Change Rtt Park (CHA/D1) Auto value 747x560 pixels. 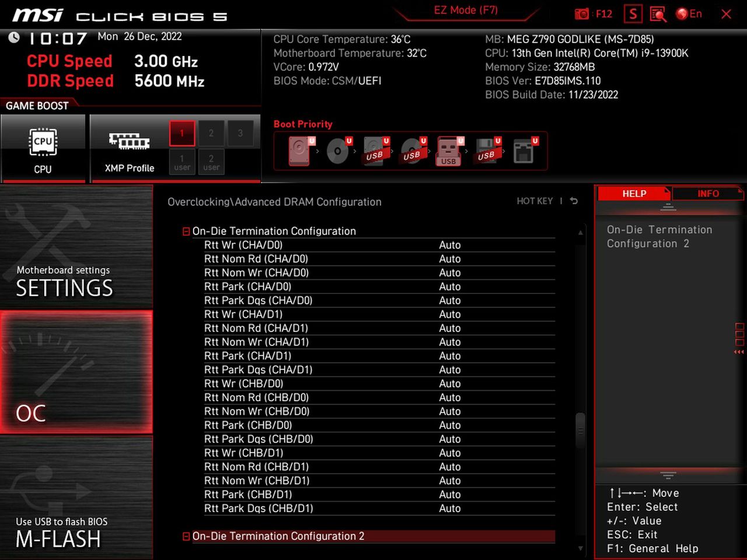pos(449,356)
